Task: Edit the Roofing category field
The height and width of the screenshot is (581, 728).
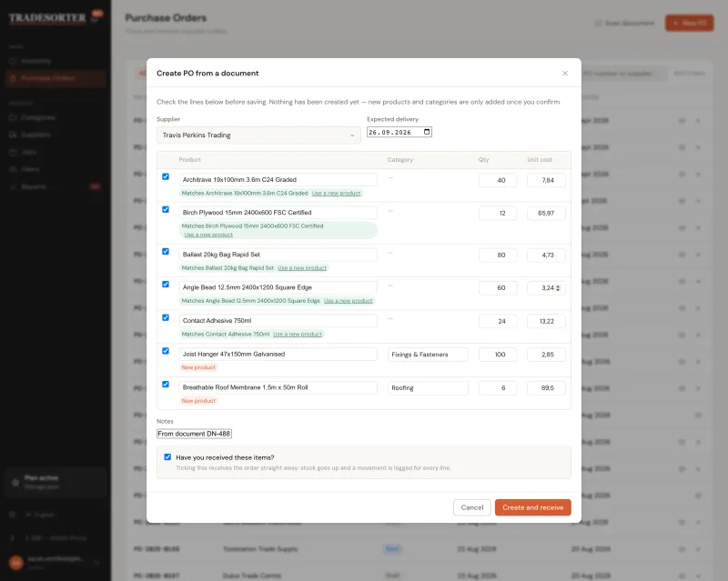Action: (428, 388)
